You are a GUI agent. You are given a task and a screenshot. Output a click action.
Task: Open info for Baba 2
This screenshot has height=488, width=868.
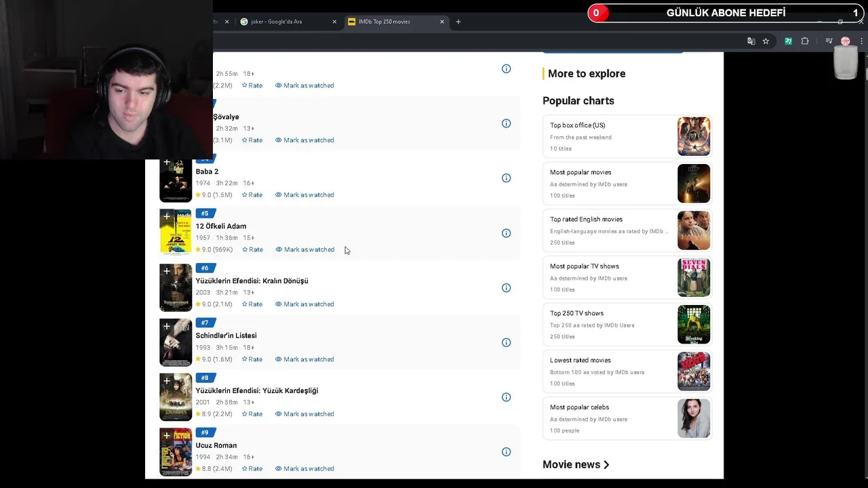(506, 178)
